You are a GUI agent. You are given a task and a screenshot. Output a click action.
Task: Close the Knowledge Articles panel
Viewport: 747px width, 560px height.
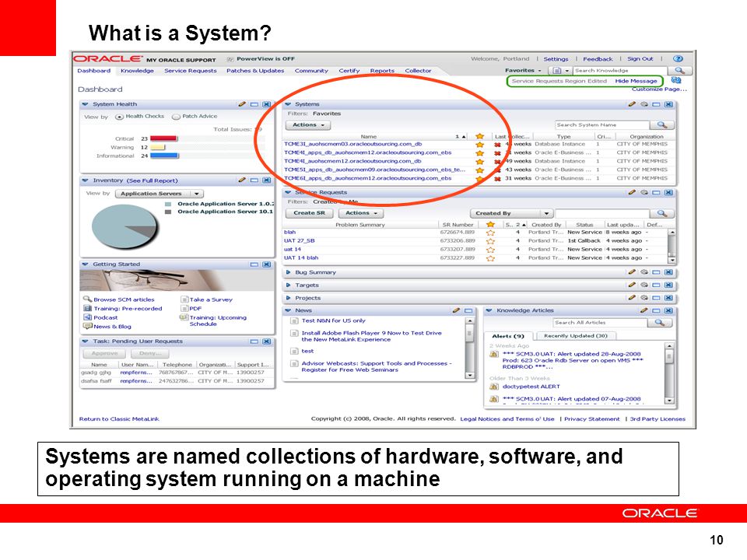point(668,310)
